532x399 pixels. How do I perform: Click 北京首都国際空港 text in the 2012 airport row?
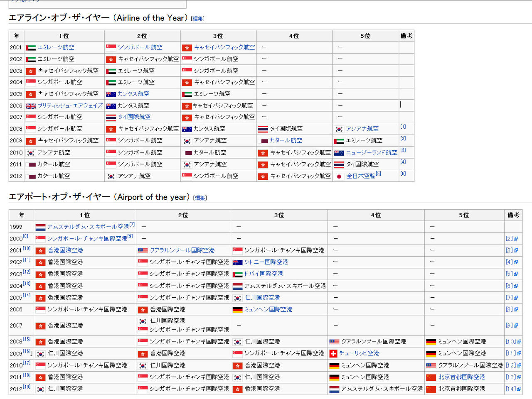(x=462, y=389)
